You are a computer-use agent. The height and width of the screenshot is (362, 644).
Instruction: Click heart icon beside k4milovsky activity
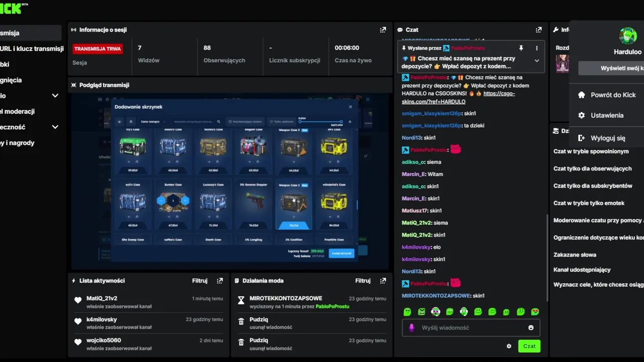(78, 321)
